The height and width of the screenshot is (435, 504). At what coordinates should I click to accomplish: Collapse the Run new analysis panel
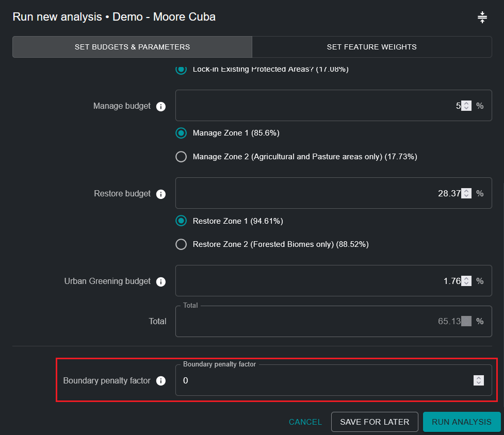pyautogui.click(x=482, y=18)
